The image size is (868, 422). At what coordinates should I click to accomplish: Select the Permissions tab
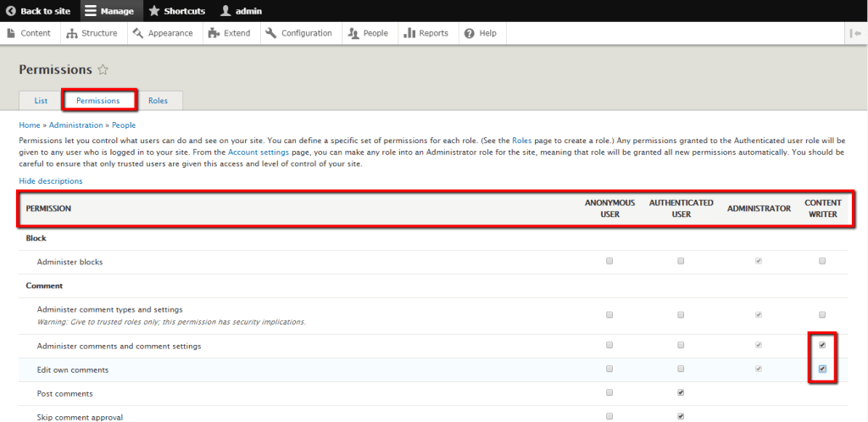(x=98, y=101)
